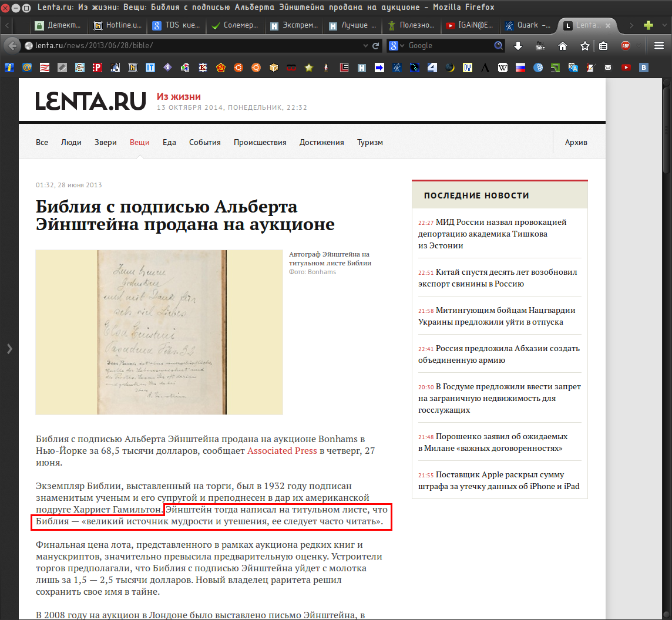Screen dimensions: 672x620
Task: Focus the Google search field
Action: coord(449,46)
